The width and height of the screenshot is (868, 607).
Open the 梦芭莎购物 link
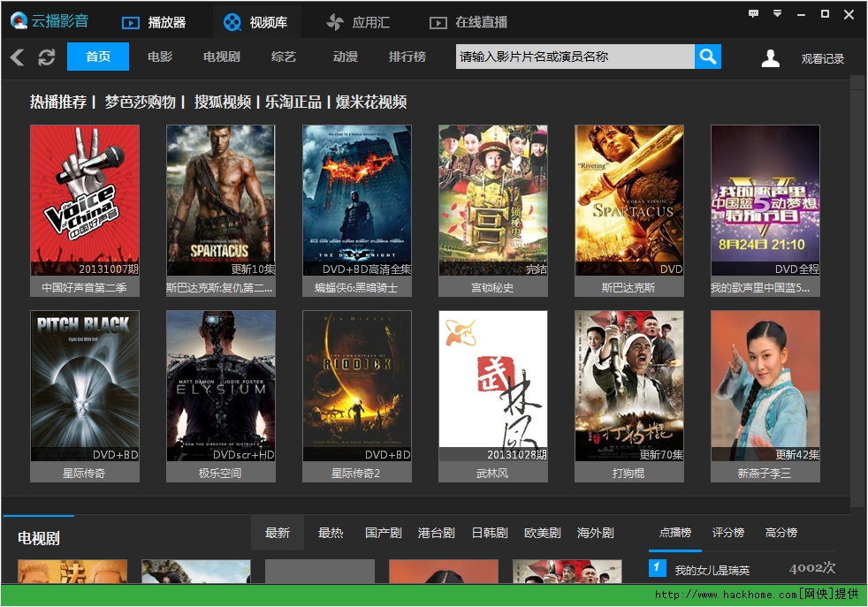(x=140, y=102)
